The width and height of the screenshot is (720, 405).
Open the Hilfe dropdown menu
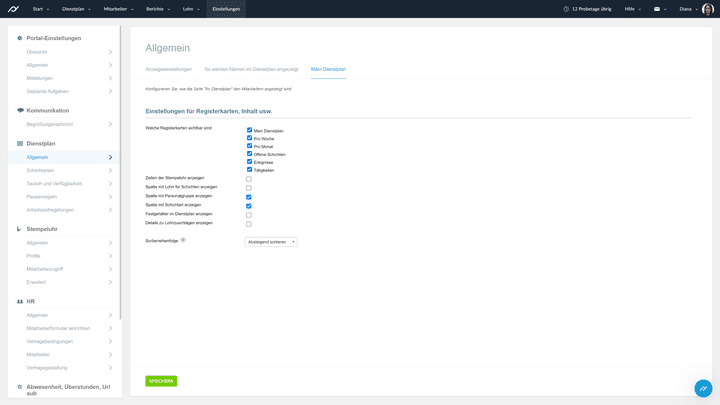[632, 9]
